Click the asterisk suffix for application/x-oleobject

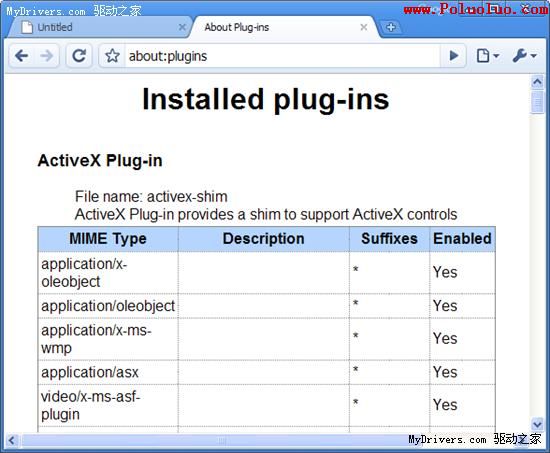pyautogui.click(x=355, y=269)
